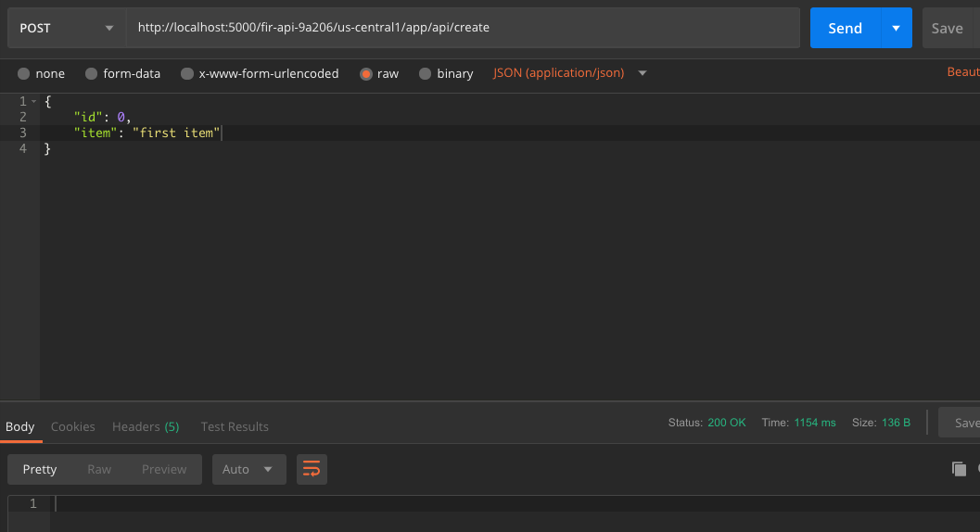980x532 pixels.
Task: Select the form-data body option
Action: (92, 73)
